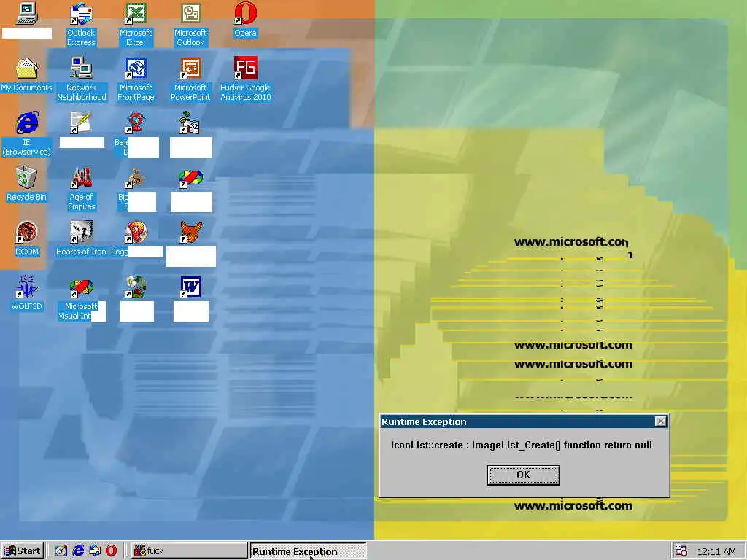
Task: Select the Opera shortcut on the desktop
Action: tap(245, 20)
